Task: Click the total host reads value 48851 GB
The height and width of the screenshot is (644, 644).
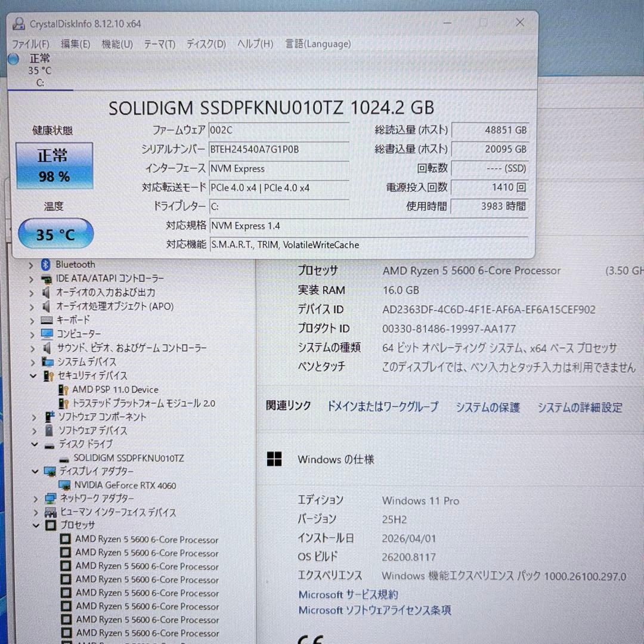Action: click(x=490, y=130)
